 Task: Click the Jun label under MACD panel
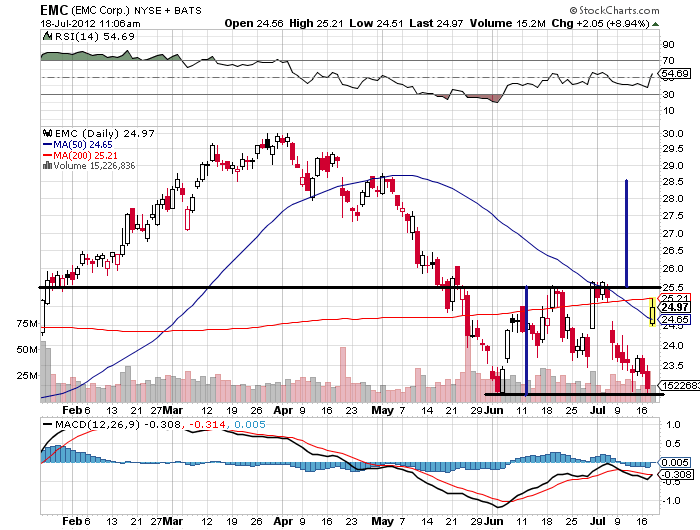494,521
